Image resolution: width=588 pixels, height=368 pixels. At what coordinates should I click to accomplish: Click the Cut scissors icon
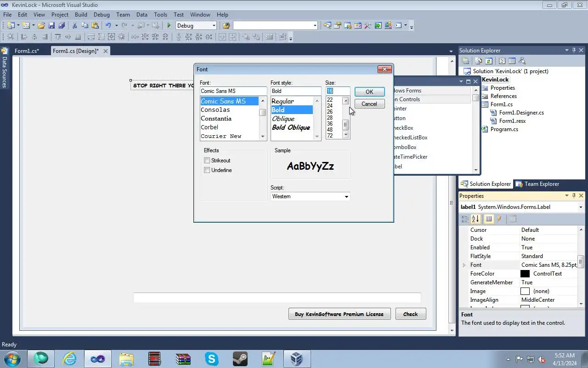[74, 25]
